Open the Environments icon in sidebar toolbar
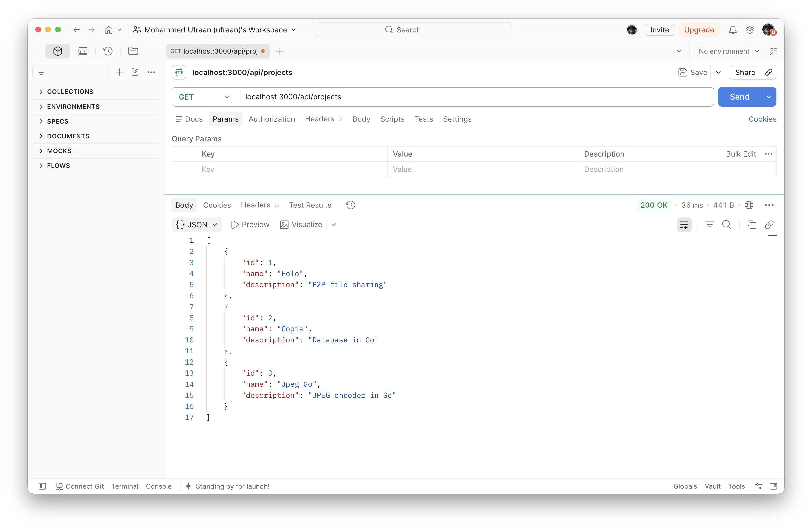This screenshot has width=812, height=530. tap(83, 51)
